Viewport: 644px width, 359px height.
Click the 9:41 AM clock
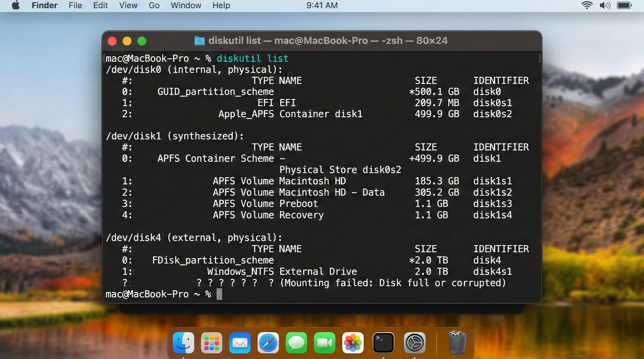[322, 5]
